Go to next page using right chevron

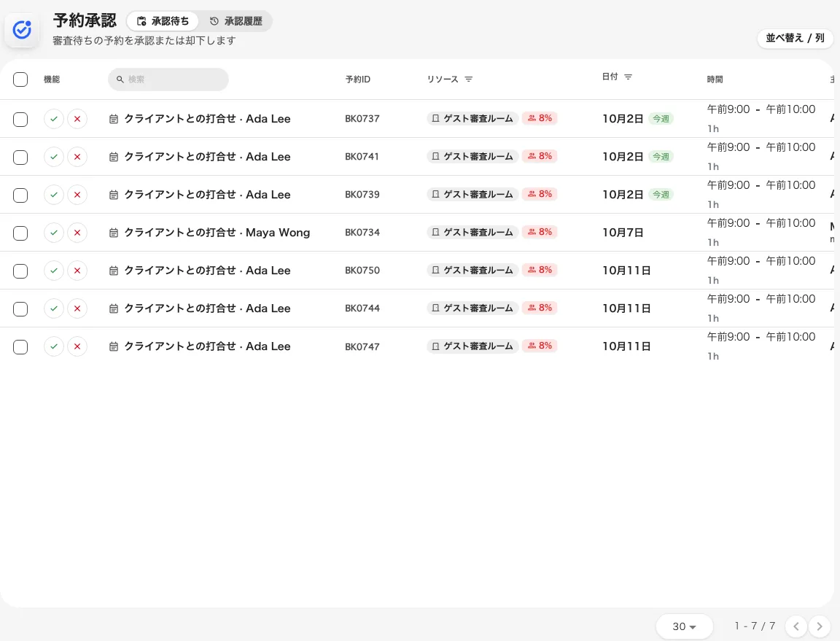tap(820, 626)
